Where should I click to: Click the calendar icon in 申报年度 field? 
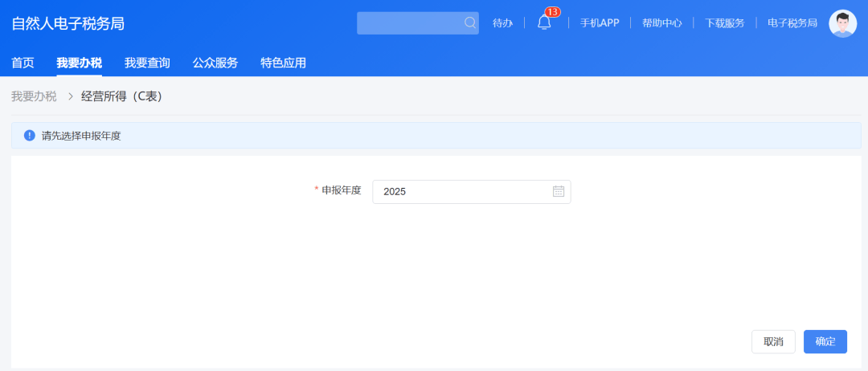tap(559, 192)
